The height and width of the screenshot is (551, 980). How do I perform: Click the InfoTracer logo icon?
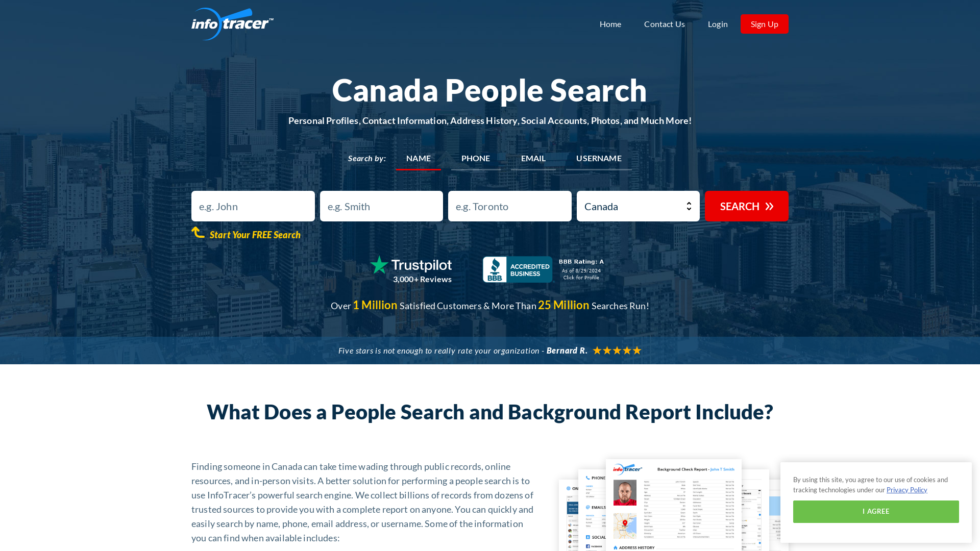232,24
